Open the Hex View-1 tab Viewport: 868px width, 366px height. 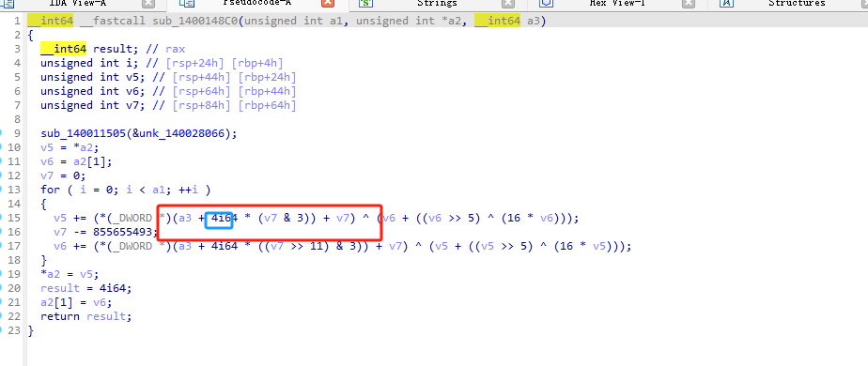617,4
